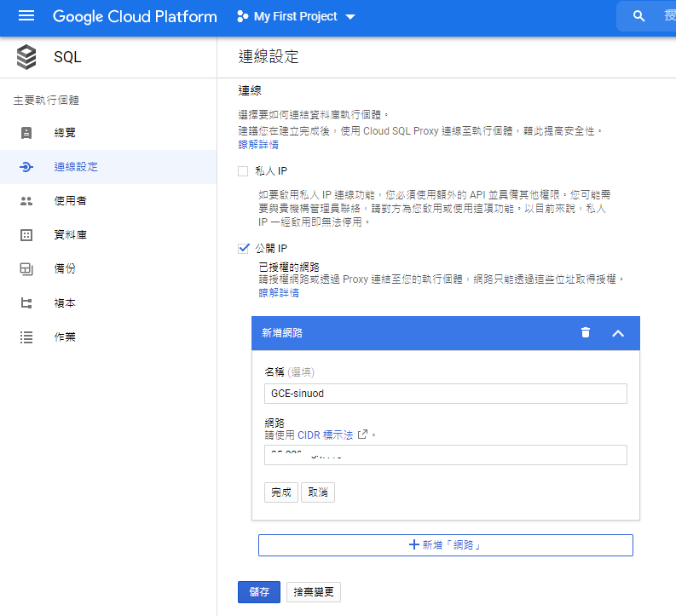Click the 連線設定 connection icon
Viewport: 676px width, 616px height.
point(26,167)
